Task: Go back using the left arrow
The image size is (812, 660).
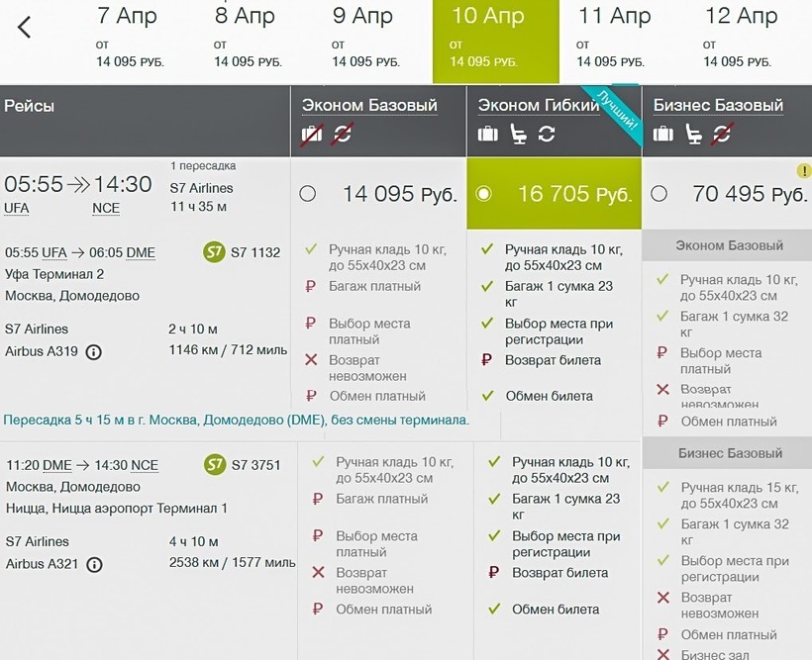Action: pos(25,28)
